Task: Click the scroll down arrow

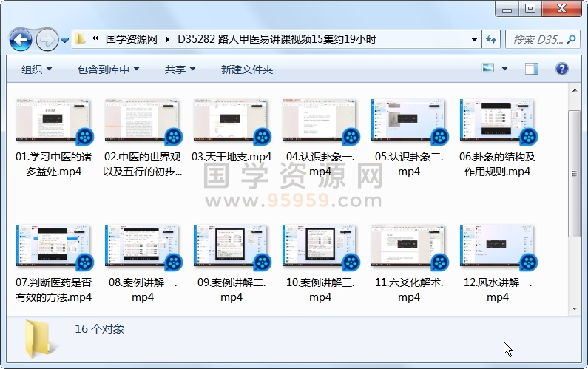Action: tap(575, 309)
